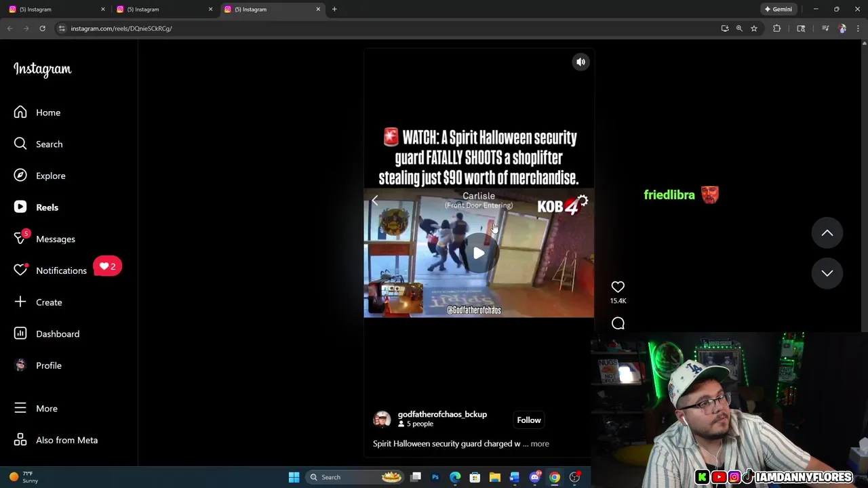Open Search in the Instagram sidebar
Image resolution: width=868 pixels, height=488 pixels.
(x=38, y=144)
